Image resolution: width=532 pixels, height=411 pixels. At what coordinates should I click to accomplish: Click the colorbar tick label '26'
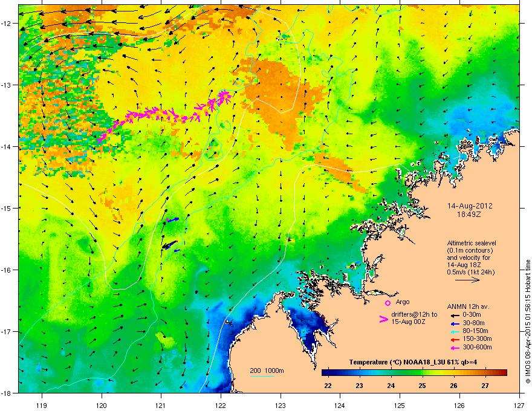tap(453, 386)
